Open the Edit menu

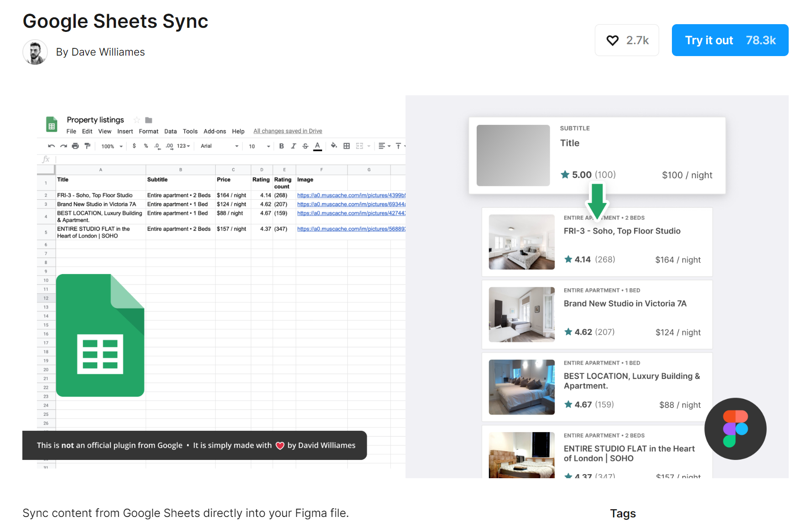(87, 131)
